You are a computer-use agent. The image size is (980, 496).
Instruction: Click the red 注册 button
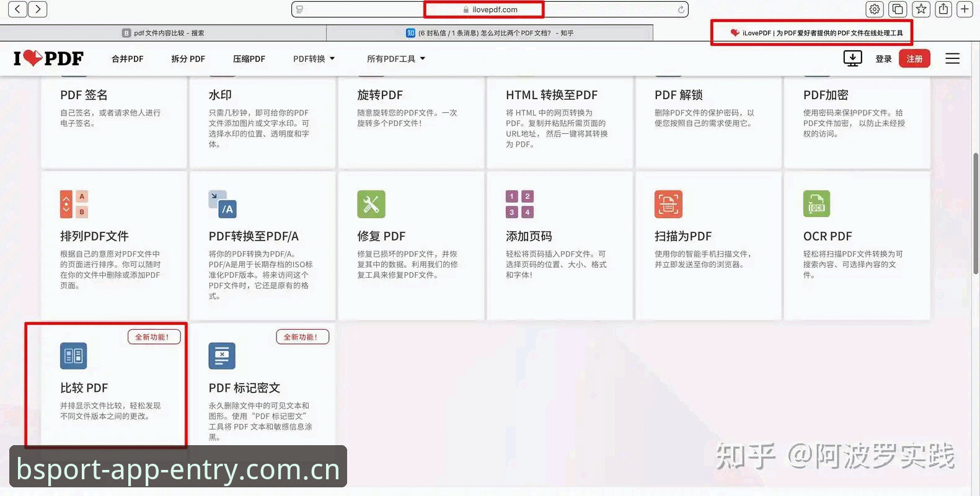914,58
